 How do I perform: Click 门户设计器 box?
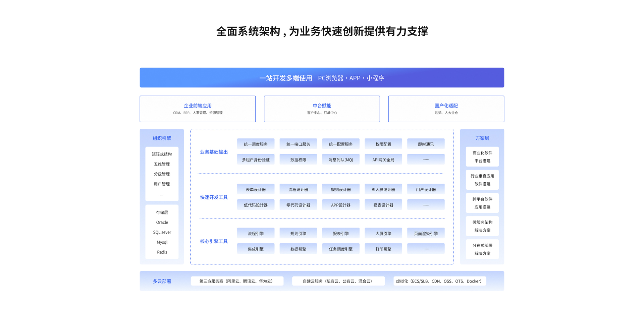point(426,189)
